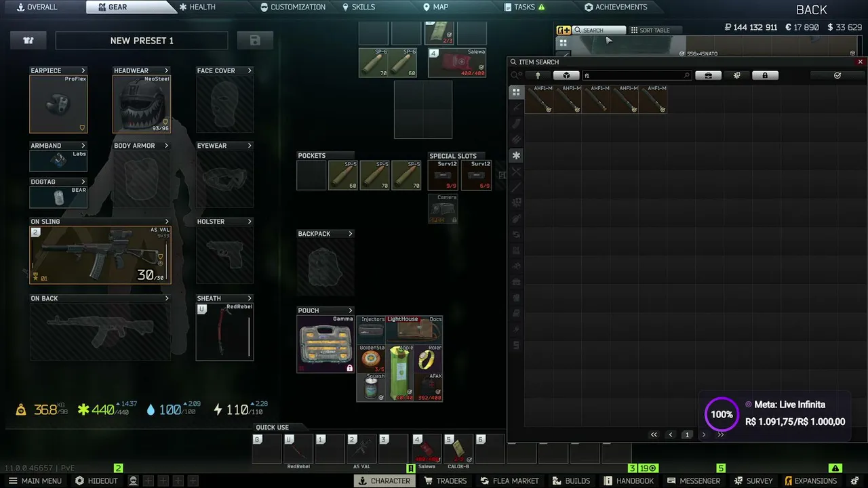Image resolution: width=868 pixels, height=488 pixels.
Task: Toggle the weapon mods gear filter
Action: click(x=737, y=75)
